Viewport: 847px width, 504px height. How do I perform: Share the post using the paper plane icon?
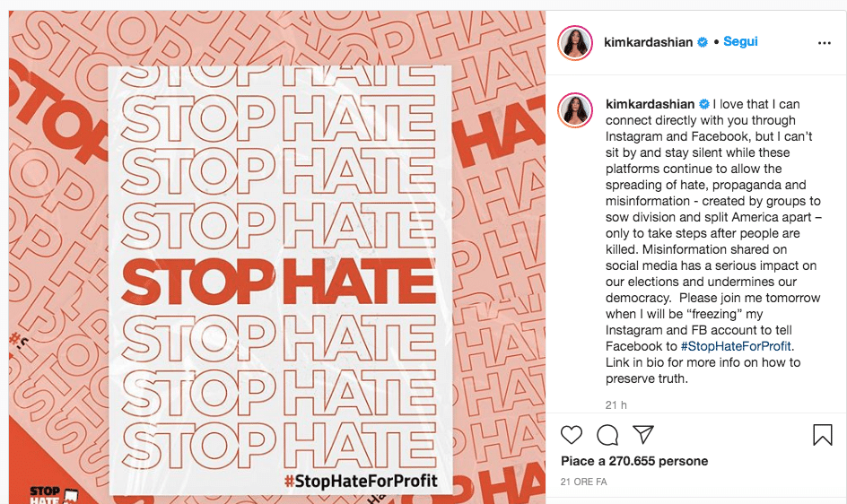642,435
